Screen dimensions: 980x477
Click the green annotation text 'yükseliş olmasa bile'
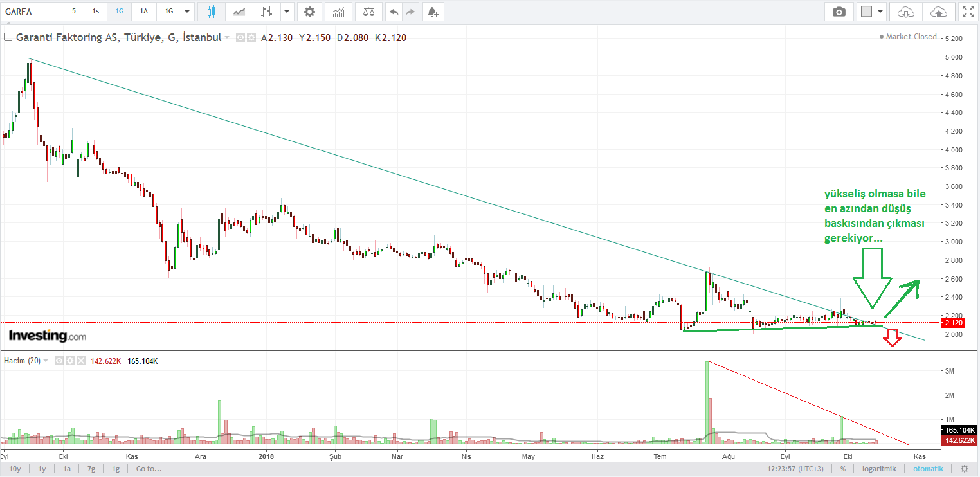(875, 194)
